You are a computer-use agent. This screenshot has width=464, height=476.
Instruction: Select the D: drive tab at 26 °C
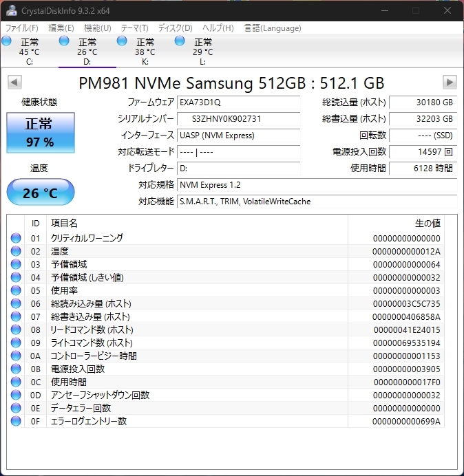[87, 52]
